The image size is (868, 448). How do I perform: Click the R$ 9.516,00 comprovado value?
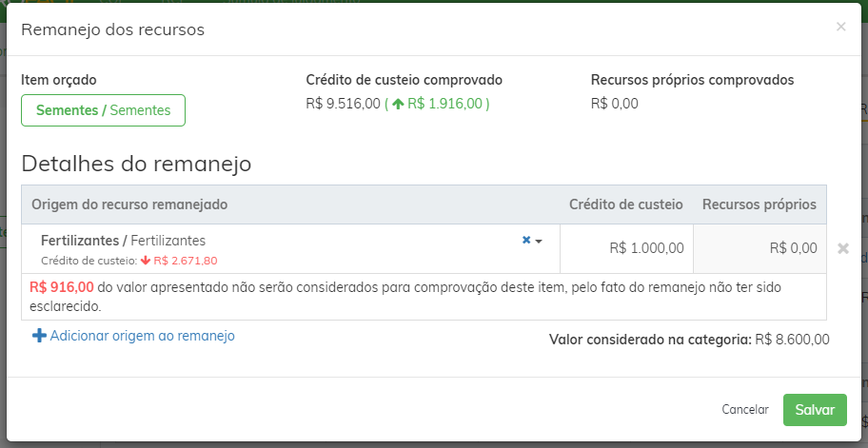(344, 104)
